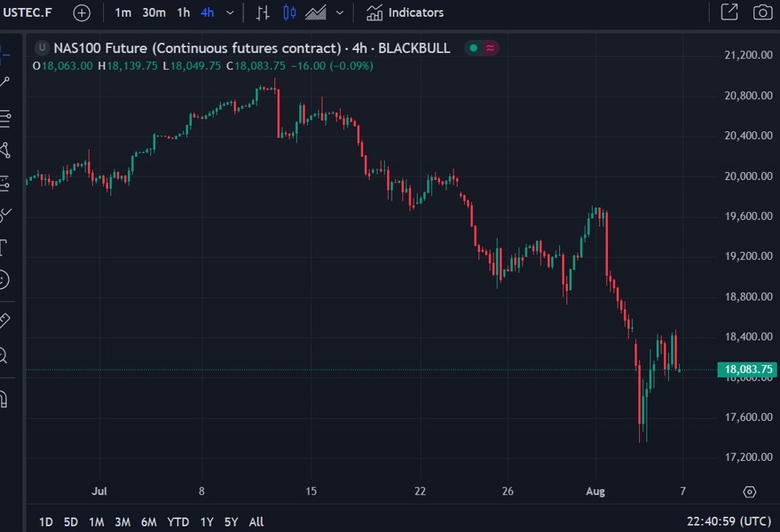The height and width of the screenshot is (532, 780).
Task: Toggle the pink data mode indicator
Action: pyautogui.click(x=490, y=48)
